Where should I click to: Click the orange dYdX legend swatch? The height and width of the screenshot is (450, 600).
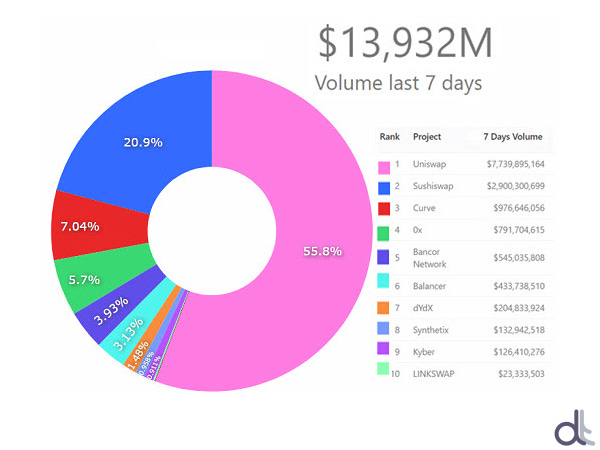383,308
